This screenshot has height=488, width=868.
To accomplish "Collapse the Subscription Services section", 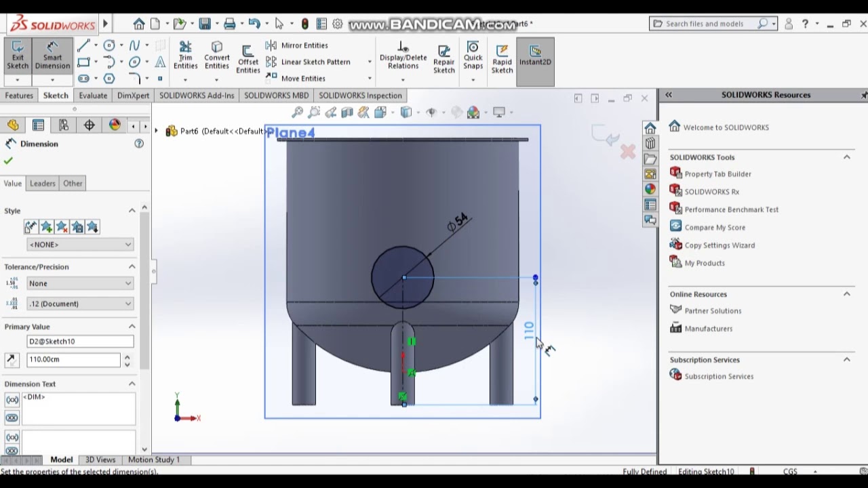I will [x=847, y=360].
